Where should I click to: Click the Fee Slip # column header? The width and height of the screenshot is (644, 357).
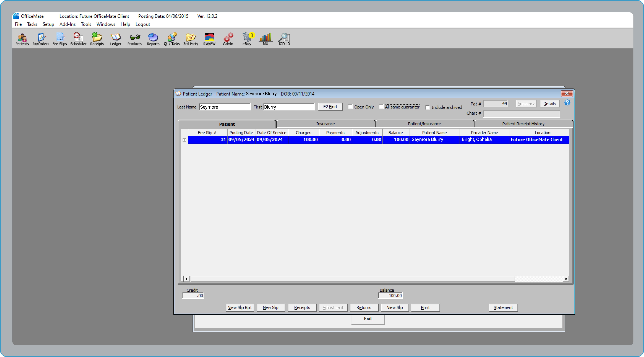(207, 133)
